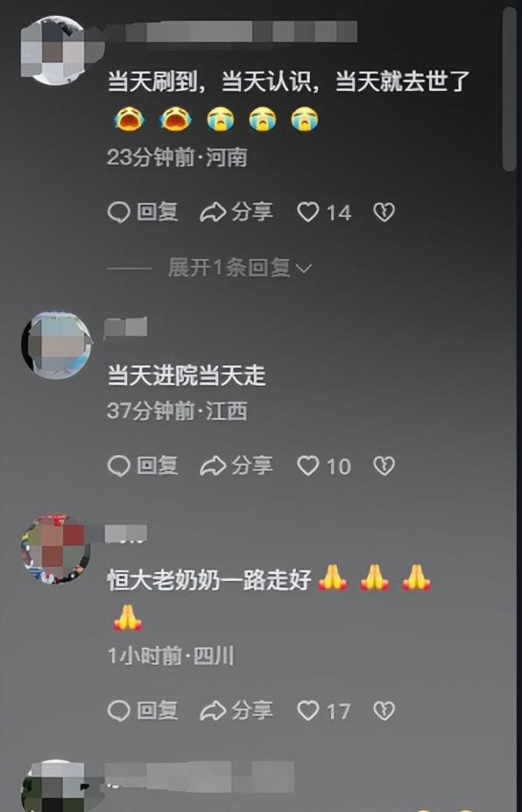
Task: Dislike the Henan comment via broken heart
Action: (x=384, y=213)
